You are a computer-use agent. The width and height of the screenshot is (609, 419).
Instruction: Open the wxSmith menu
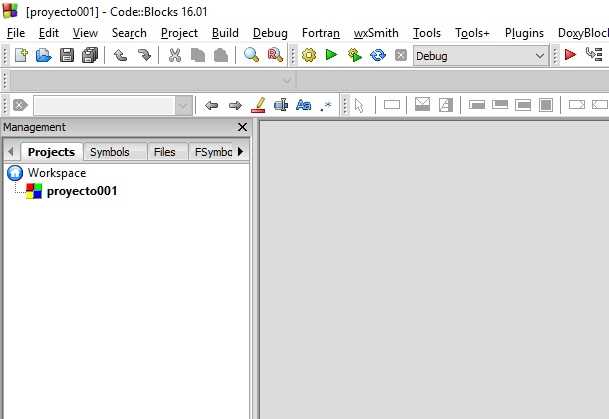[376, 33]
